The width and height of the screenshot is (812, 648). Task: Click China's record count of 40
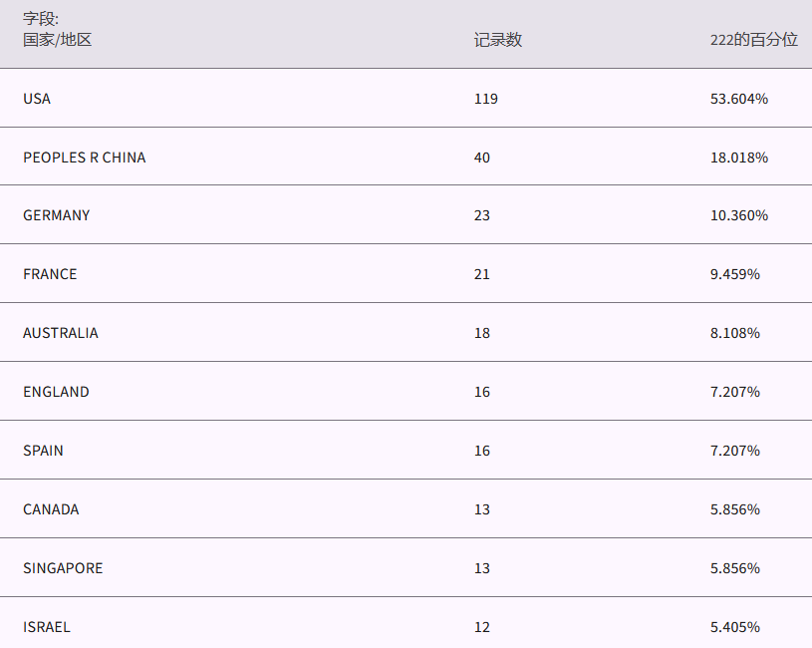coord(482,158)
